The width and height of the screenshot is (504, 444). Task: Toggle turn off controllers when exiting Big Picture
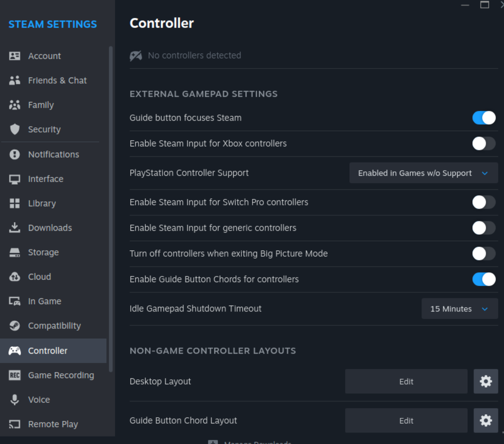coord(484,254)
